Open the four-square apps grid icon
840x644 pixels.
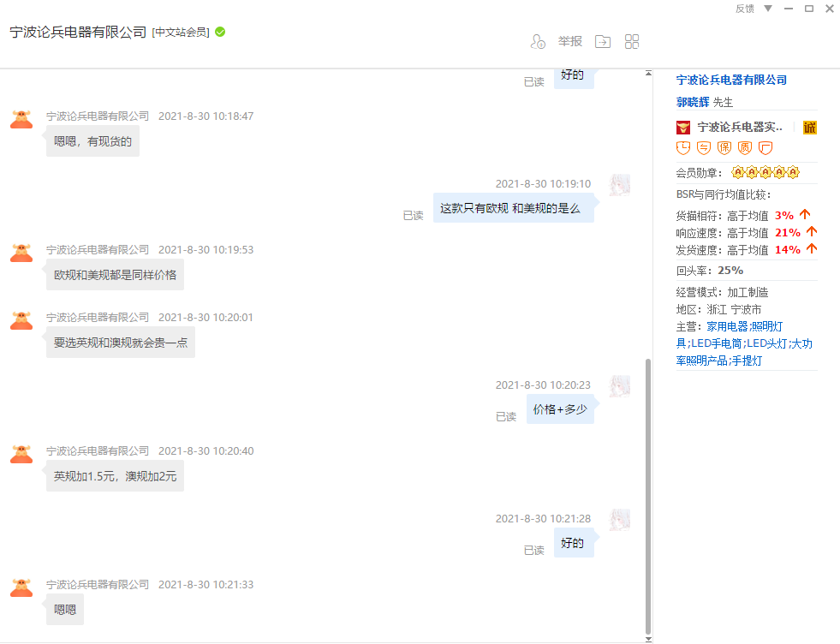pyautogui.click(x=632, y=41)
